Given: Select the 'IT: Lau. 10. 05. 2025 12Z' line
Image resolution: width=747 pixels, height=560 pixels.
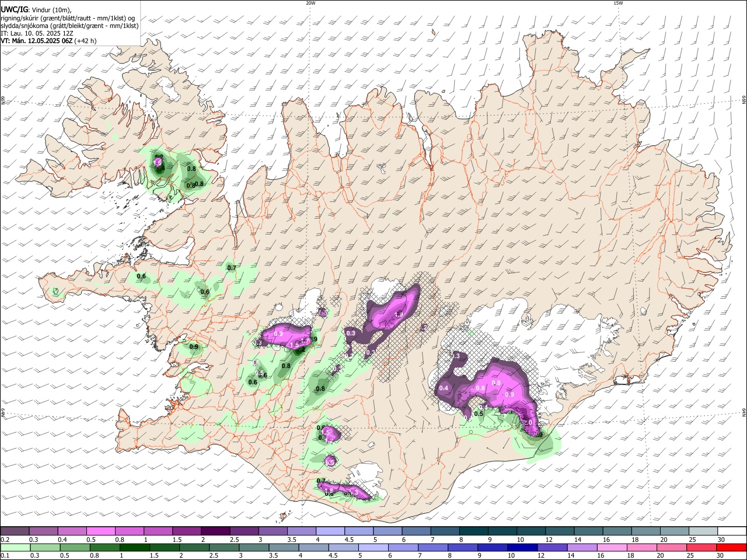Looking at the screenshot, I should [37, 33].
